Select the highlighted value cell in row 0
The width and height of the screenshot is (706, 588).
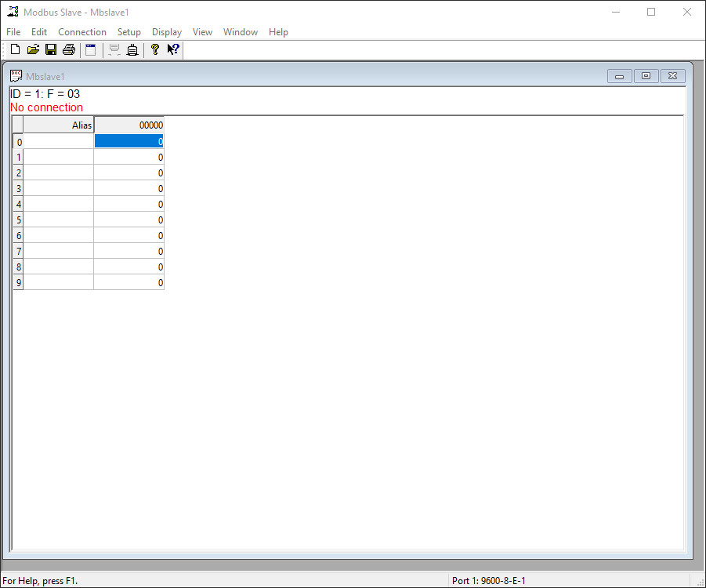click(129, 141)
